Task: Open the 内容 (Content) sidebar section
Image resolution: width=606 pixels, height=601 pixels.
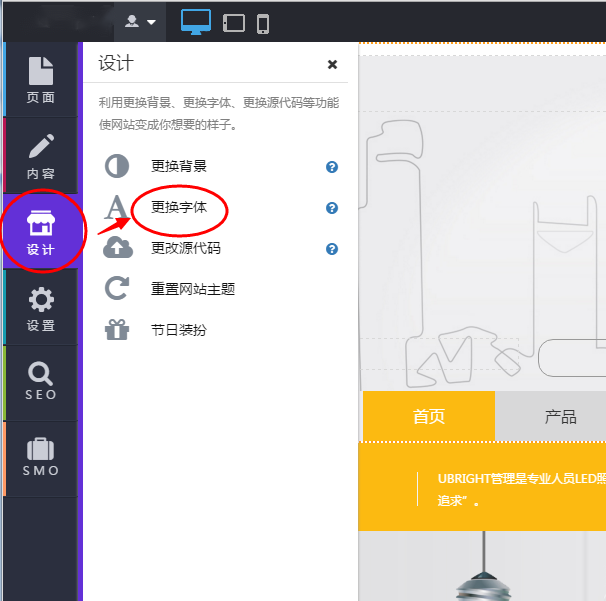Action: pos(41,156)
